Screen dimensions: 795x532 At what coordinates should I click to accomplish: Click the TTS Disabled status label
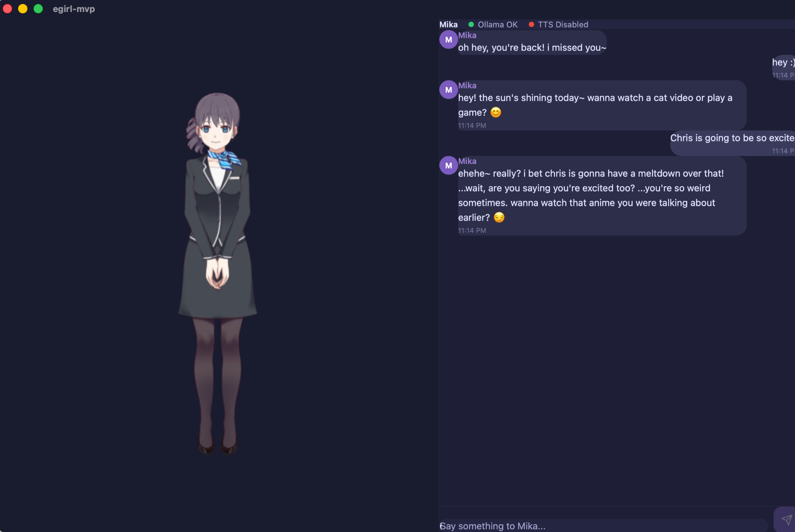click(x=563, y=24)
